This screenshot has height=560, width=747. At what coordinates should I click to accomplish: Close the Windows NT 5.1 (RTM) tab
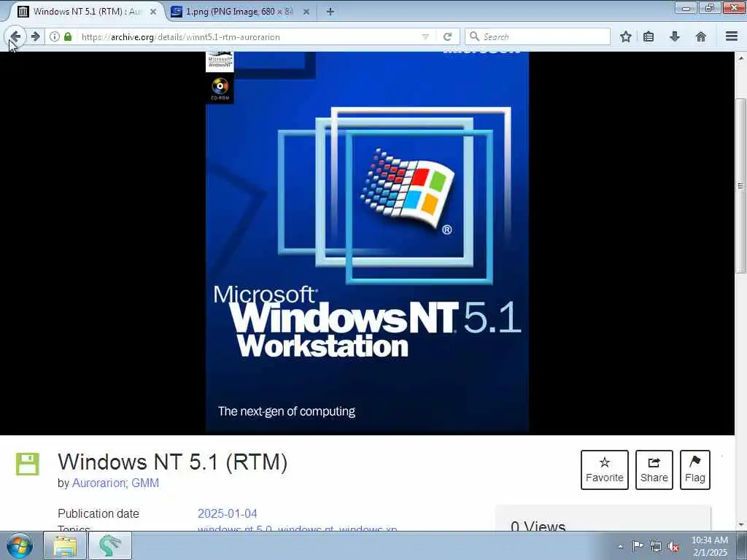(x=153, y=12)
